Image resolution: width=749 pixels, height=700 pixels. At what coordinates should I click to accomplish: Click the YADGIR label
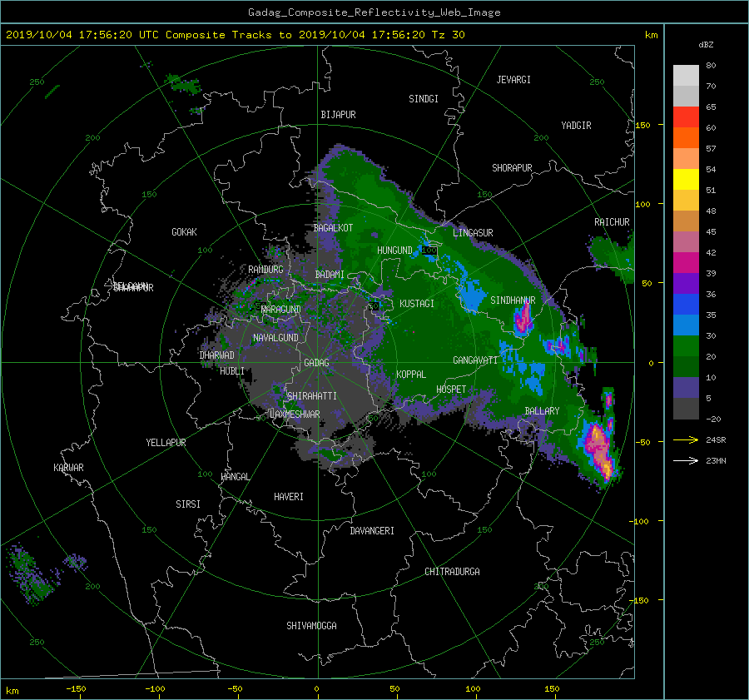576,126
